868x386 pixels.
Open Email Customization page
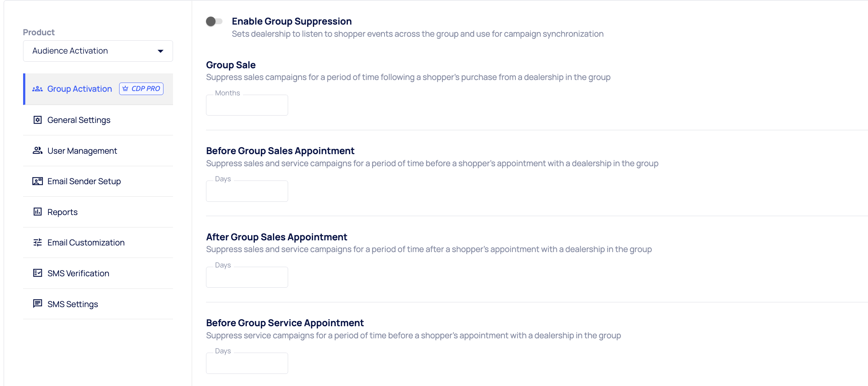coord(86,243)
